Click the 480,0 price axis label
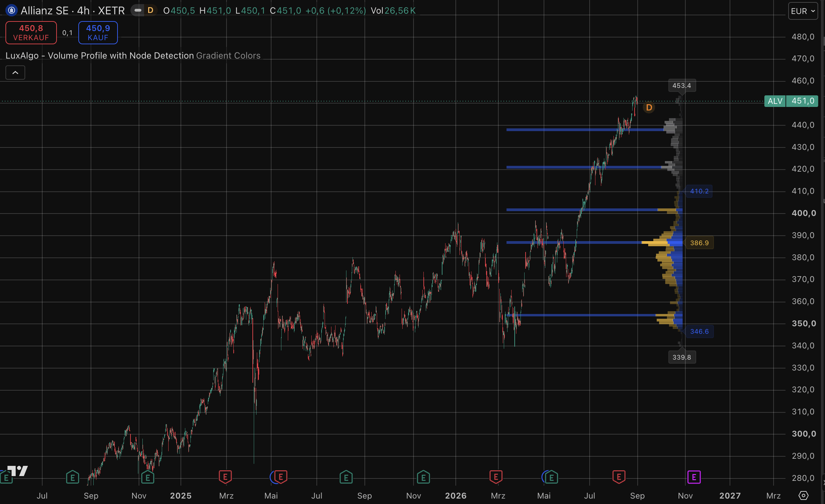Image resolution: width=825 pixels, height=504 pixels. click(803, 37)
